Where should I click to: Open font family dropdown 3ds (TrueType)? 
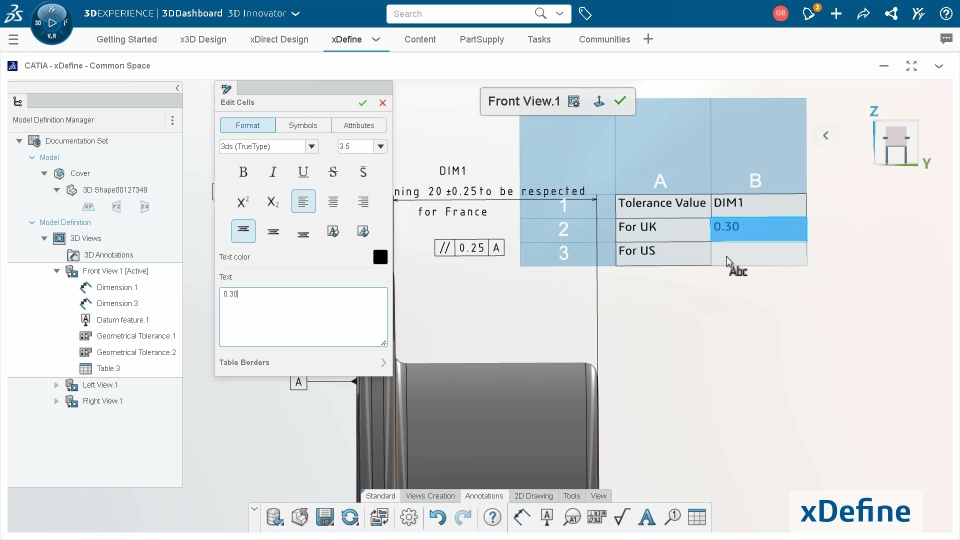point(312,146)
